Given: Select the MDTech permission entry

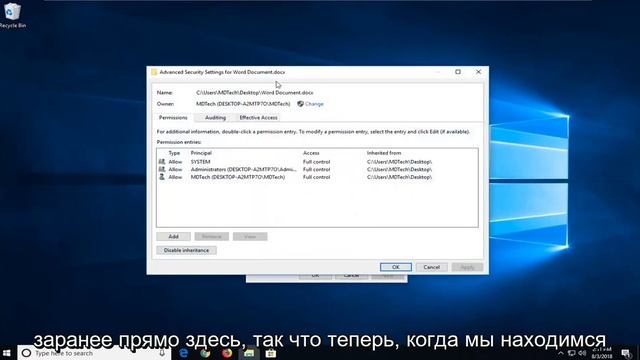Looking at the screenshot, I should 317,177.
